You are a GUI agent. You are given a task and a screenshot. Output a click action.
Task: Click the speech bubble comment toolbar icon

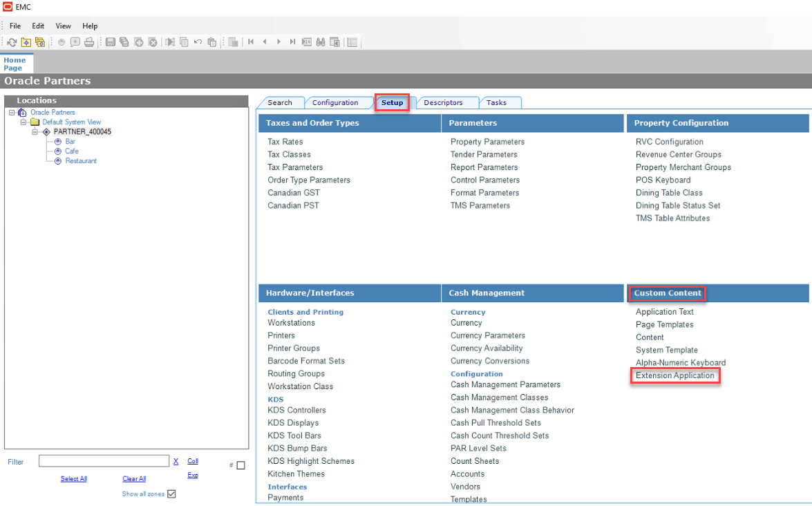[75, 42]
